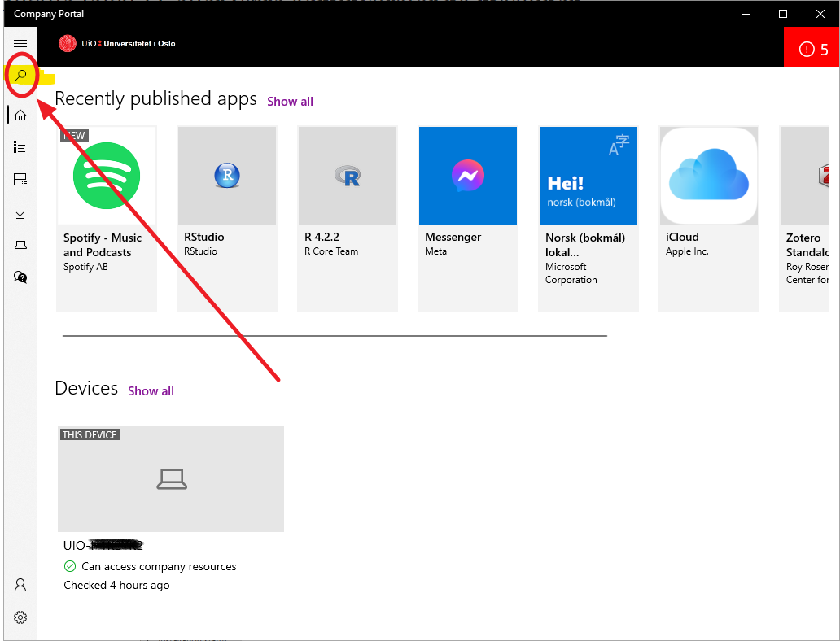Click the R Core Team publisher text
Screen dimensions: 840x641
(x=331, y=251)
